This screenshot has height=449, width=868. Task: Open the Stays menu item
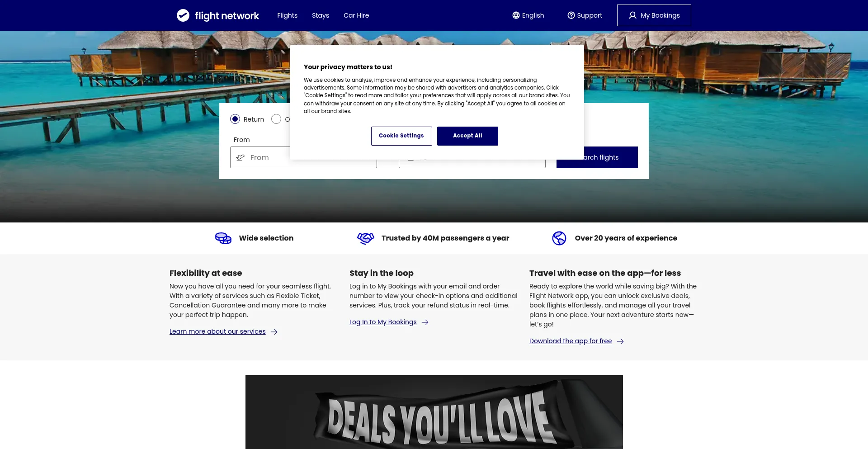click(321, 15)
